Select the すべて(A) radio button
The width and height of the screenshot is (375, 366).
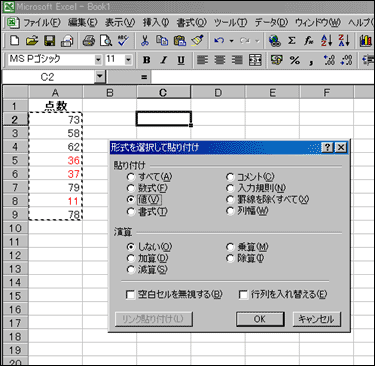(x=131, y=177)
